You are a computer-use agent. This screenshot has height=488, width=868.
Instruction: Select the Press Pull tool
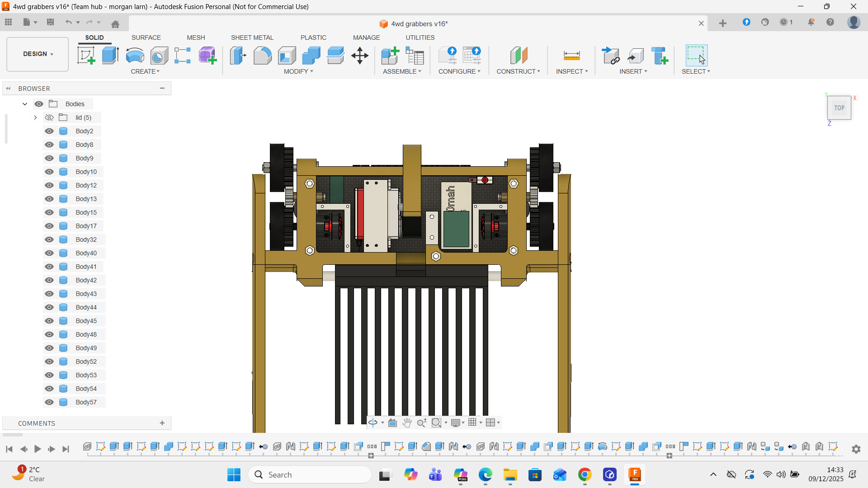[238, 56]
